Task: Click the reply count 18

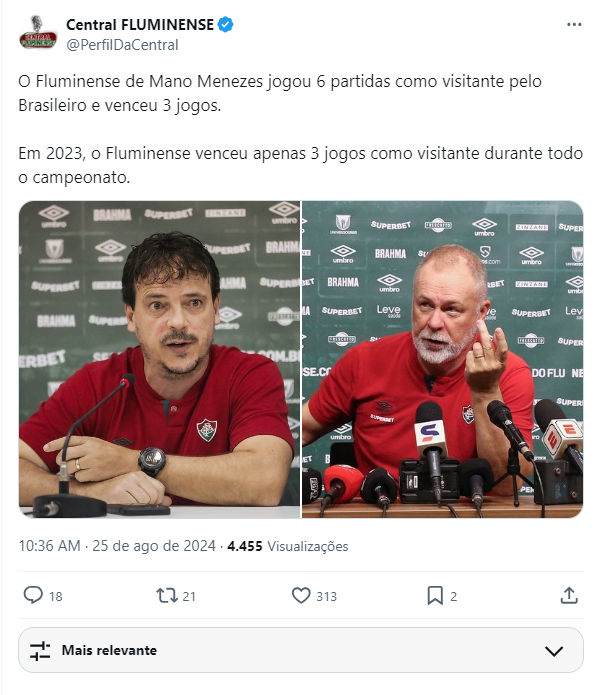Action: pos(56,596)
